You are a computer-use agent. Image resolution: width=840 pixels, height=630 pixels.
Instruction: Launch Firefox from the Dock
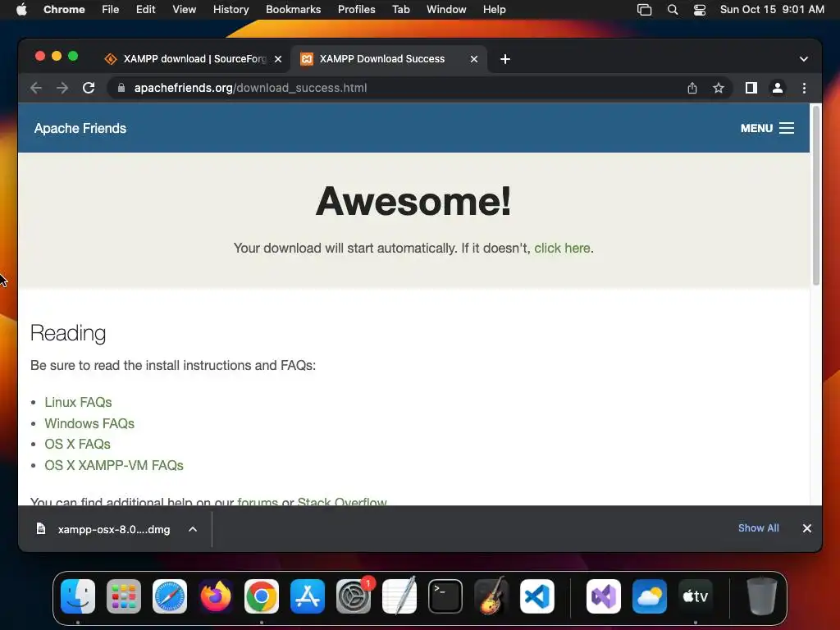(x=216, y=596)
